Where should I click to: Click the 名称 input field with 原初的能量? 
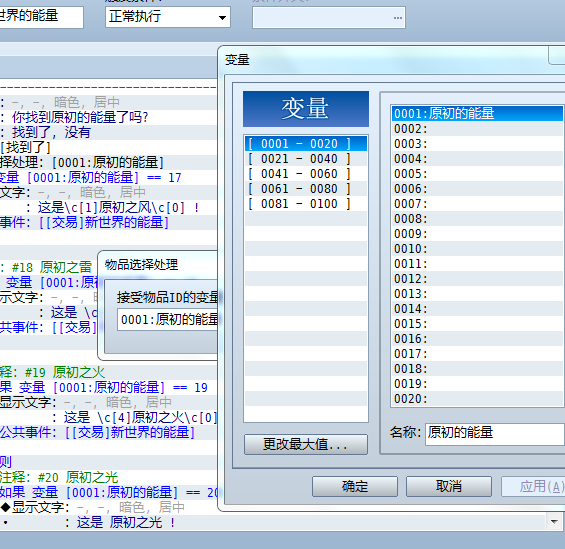pos(494,433)
